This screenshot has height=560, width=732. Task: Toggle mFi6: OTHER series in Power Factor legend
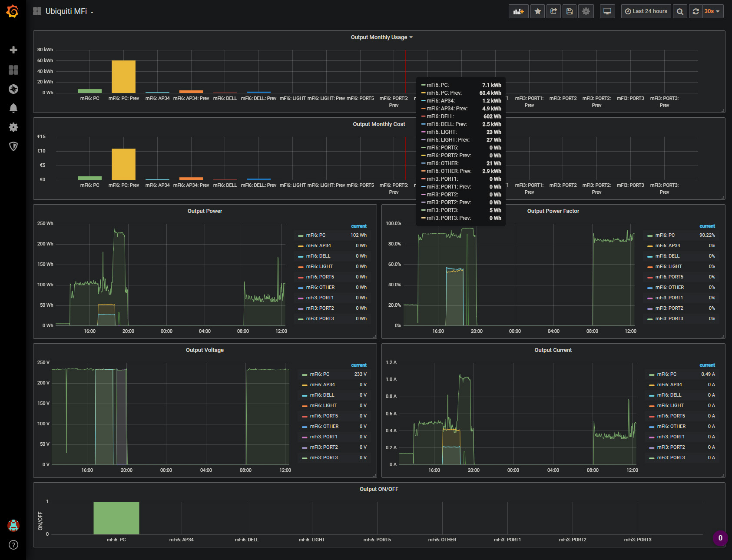point(669,288)
